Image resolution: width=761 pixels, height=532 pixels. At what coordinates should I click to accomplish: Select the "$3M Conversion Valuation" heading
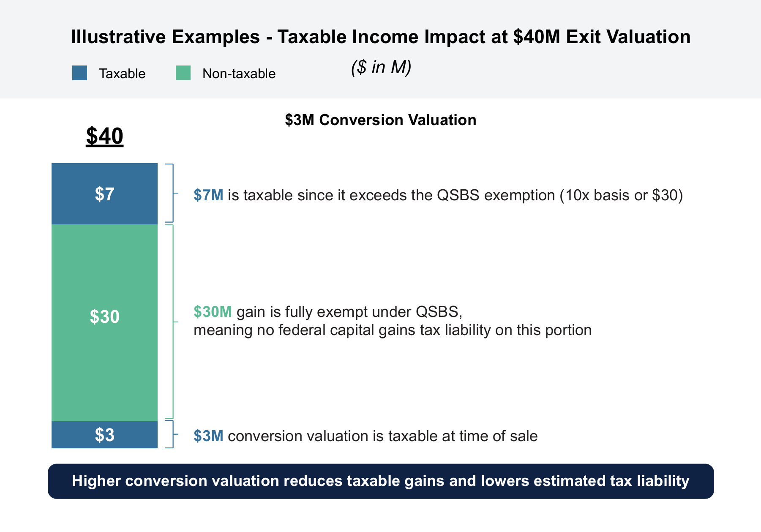[x=380, y=120]
